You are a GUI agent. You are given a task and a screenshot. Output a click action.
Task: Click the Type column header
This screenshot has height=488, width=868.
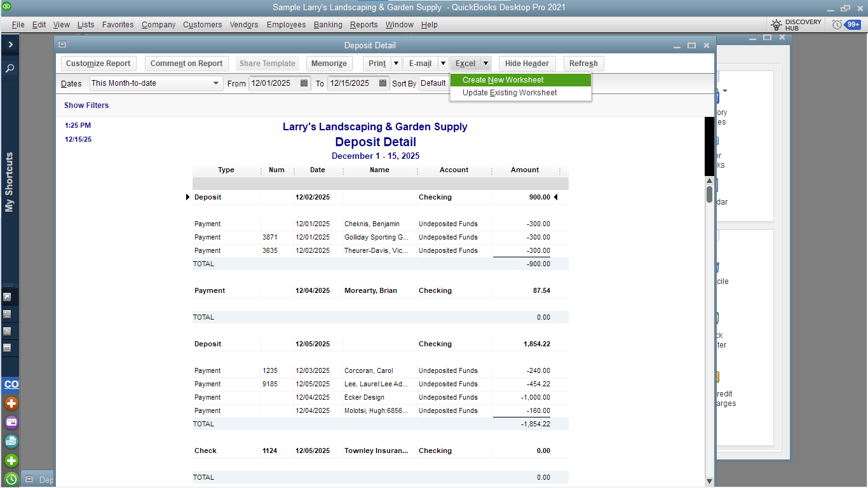point(226,170)
